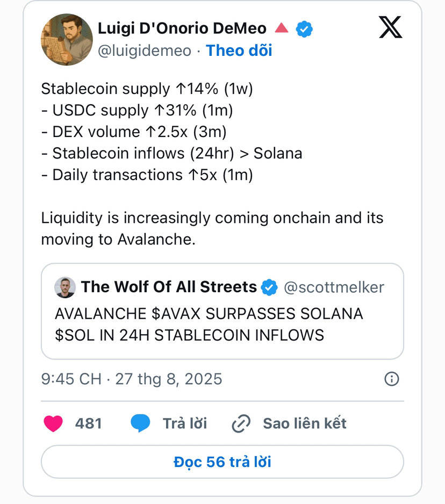The image size is (445, 504).
Task: Click the Trả lời reply label
Action: coord(185,423)
